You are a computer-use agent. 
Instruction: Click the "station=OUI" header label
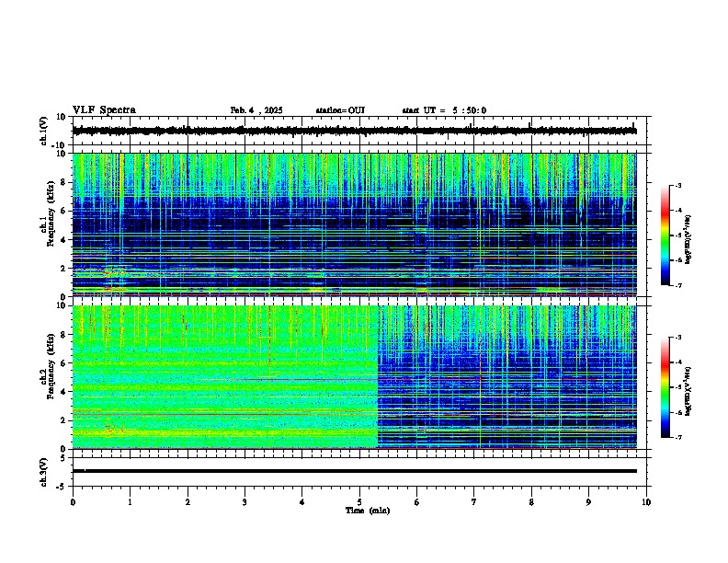(x=340, y=110)
